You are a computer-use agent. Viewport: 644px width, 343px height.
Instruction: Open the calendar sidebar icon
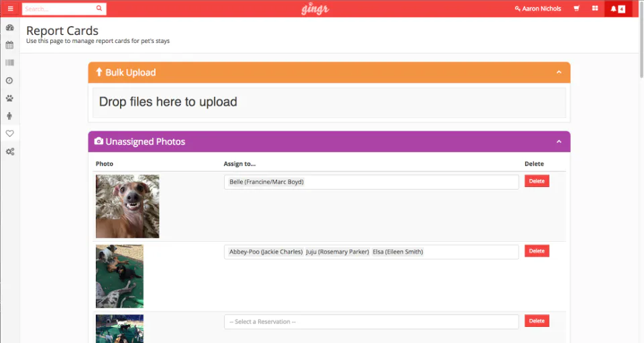pyautogui.click(x=10, y=45)
